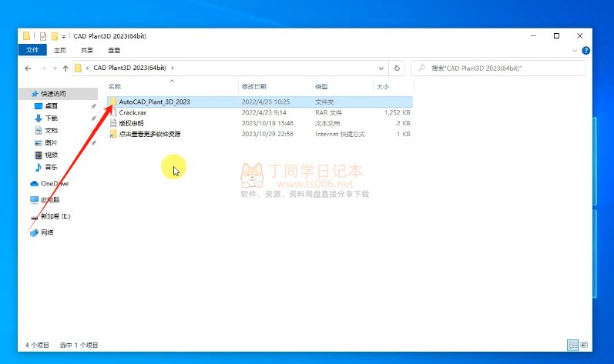
Task: Switch to large icons view in status bar
Action: (583, 345)
